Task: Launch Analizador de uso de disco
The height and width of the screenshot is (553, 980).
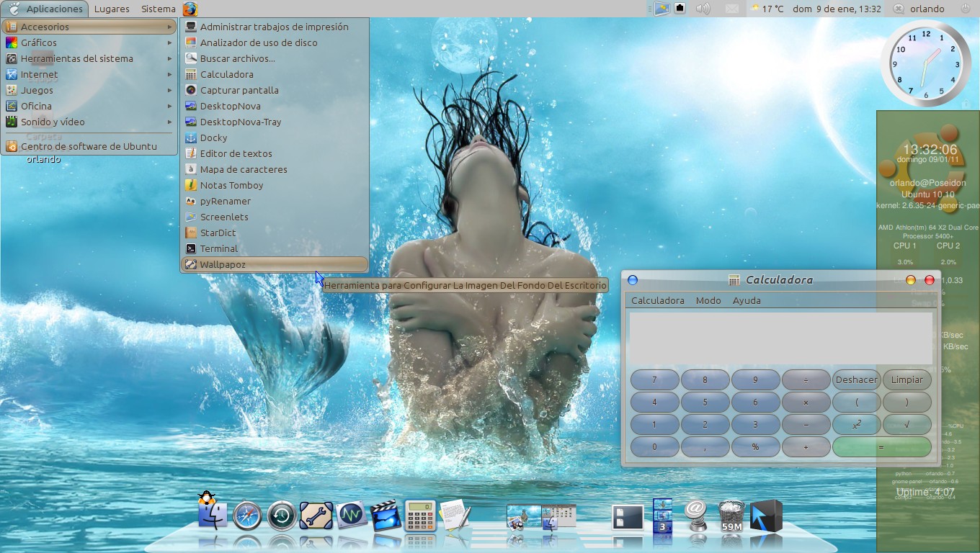Action: 275,42
